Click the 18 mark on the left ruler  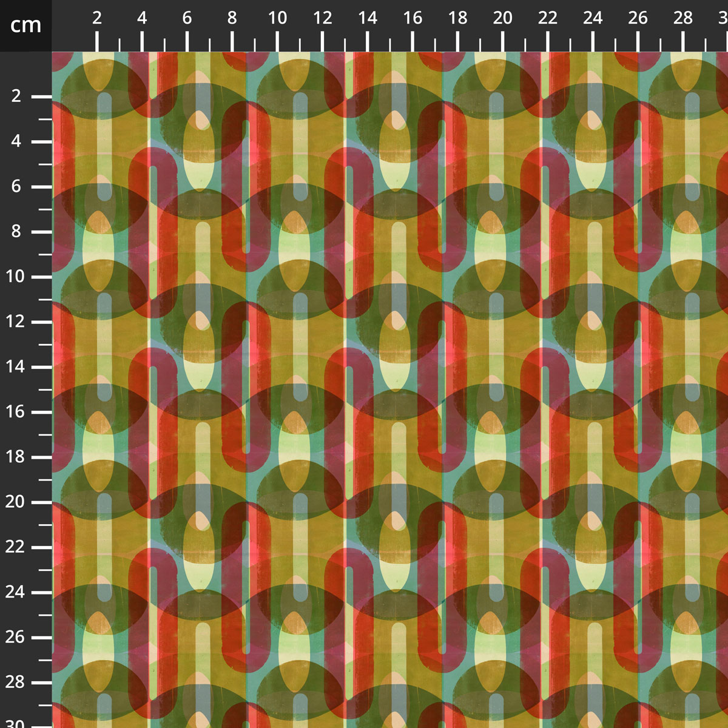[16, 457]
